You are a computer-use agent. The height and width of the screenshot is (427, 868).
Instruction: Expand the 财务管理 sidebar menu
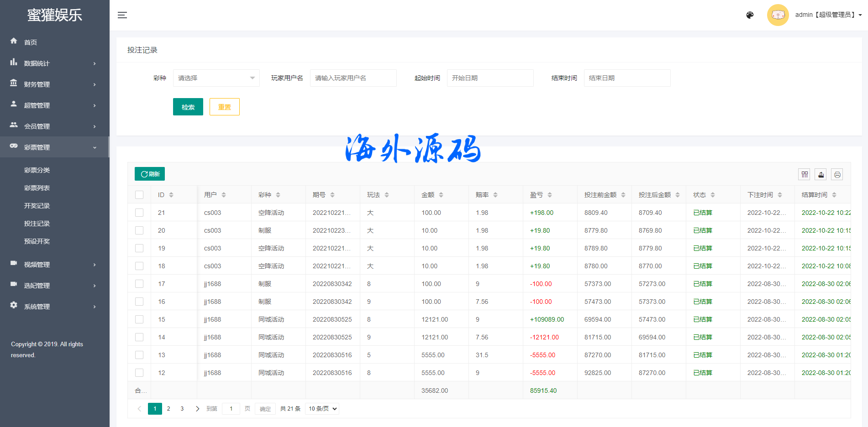(x=54, y=84)
